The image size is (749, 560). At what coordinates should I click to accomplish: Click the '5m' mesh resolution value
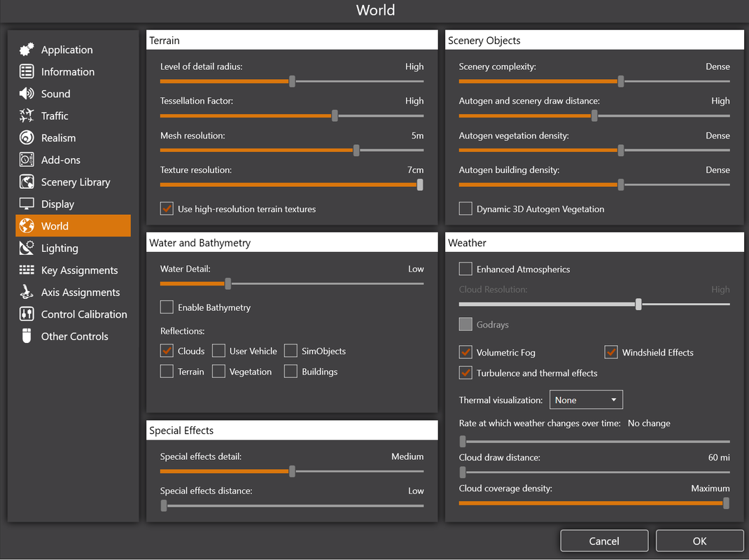pyautogui.click(x=417, y=135)
